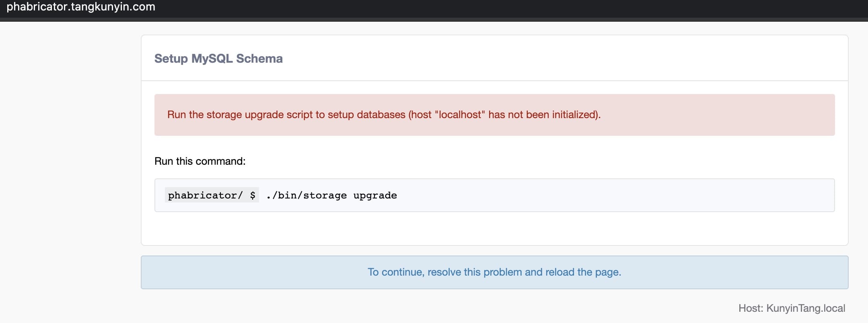The width and height of the screenshot is (868, 323).
Task: Click empty space inside the command code box
Action: [x=603, y=195]
